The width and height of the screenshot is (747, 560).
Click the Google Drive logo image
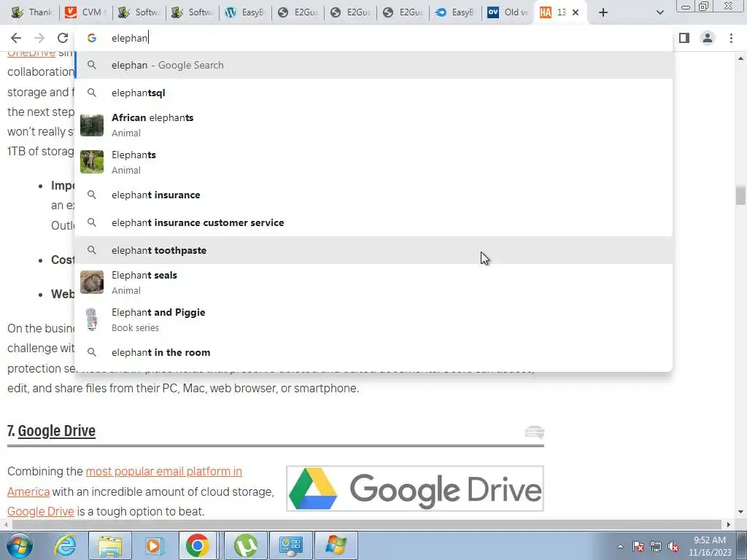tap(415, 489)
